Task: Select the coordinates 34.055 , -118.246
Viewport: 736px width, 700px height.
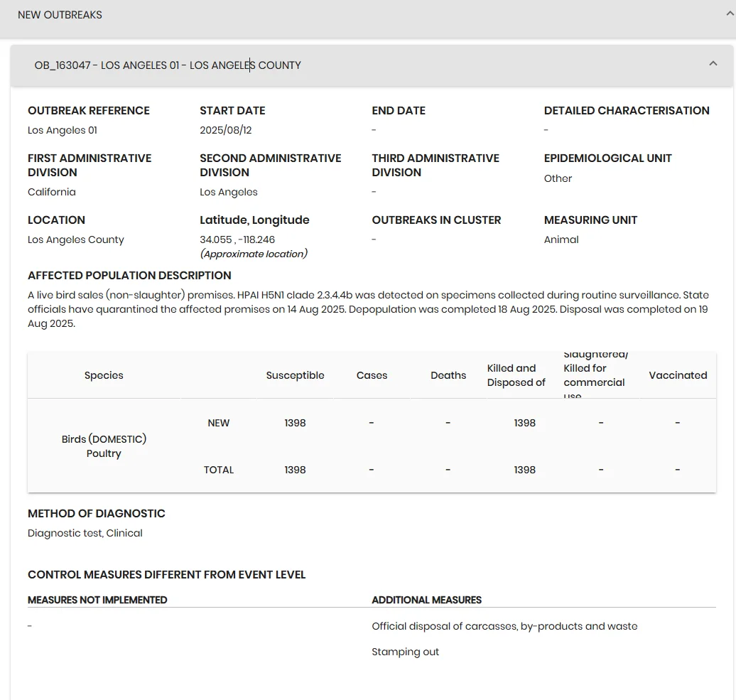Action: pyautogui.click(x=237, y=239)
